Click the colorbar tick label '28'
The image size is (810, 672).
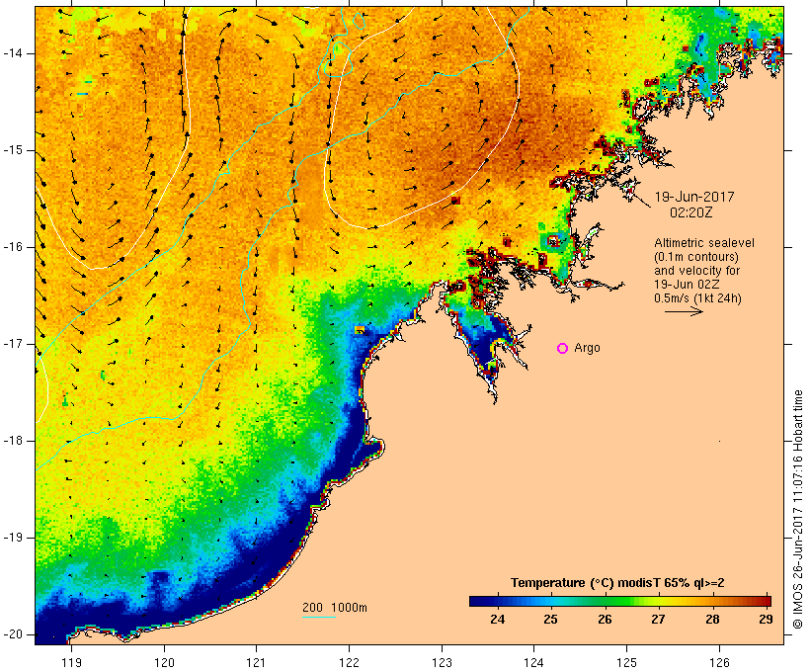pyautogui.click(x=712, y=620)
